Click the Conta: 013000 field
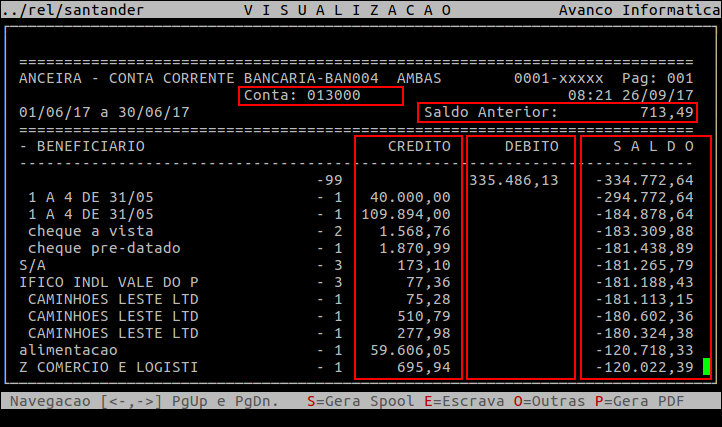 coord(320,96)
